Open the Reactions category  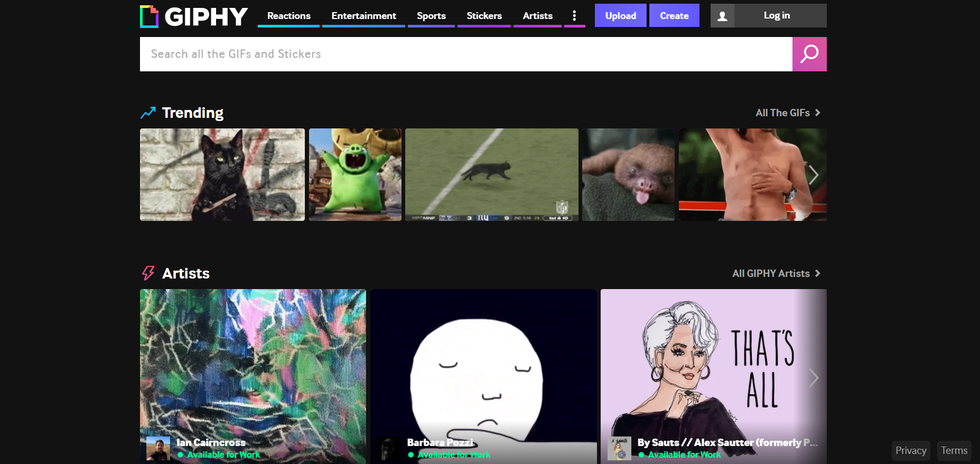coord(289,16)
